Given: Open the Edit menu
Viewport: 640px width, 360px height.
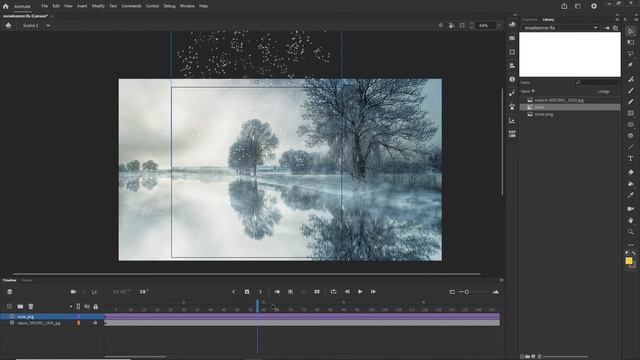Looking at the screenshot, I should pyautogui.click(x=56, y=6).
